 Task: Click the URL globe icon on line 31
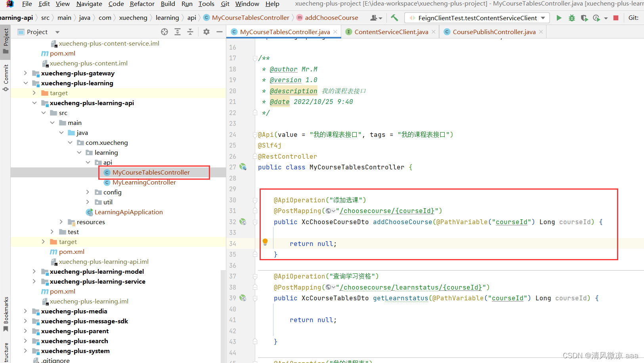330,211
